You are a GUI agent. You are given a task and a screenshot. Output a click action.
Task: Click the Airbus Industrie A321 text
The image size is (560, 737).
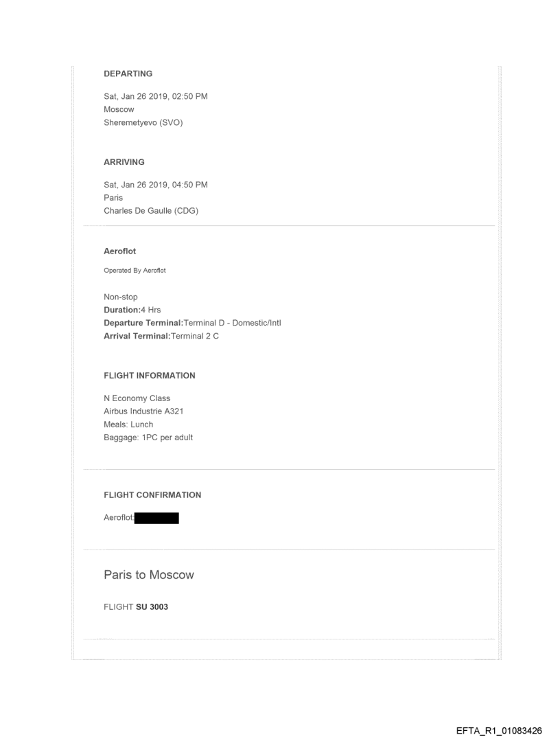(143, 411)
